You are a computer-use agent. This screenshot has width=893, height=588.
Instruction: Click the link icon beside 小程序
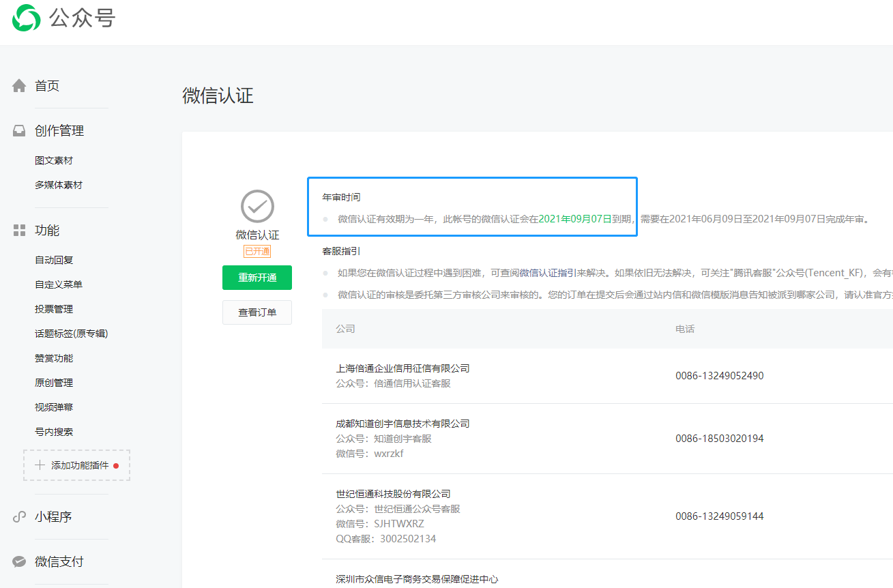click(19, 517)
